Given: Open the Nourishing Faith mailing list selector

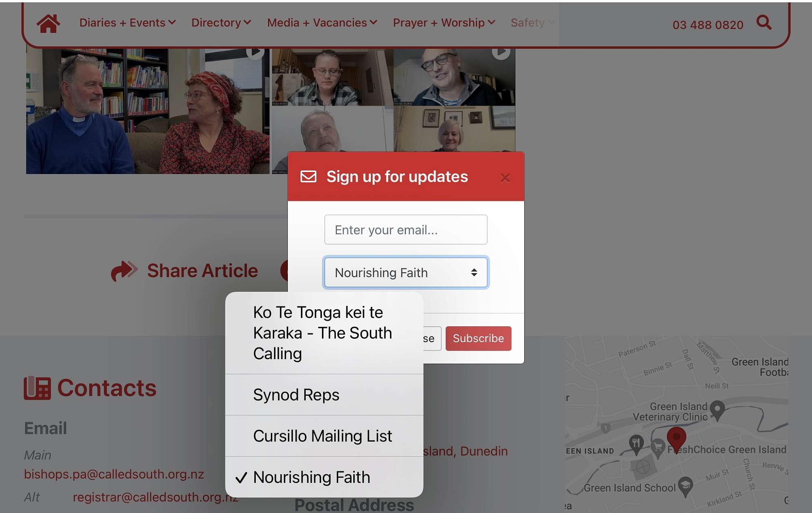Looking at the screenshot, I should coord(406,273).
